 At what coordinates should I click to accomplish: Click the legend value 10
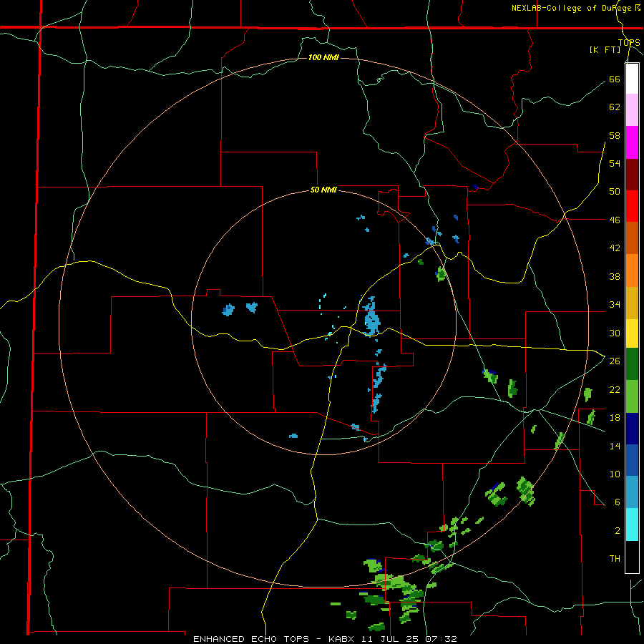(615, 474)
